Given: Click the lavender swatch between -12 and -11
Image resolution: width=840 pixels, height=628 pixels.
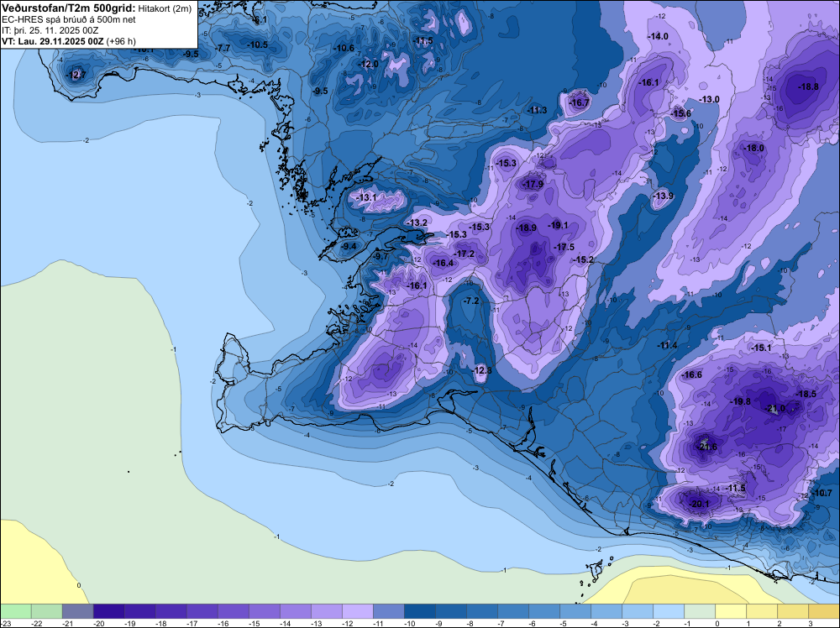Looking at the screenshot, I should coord(357,611).
